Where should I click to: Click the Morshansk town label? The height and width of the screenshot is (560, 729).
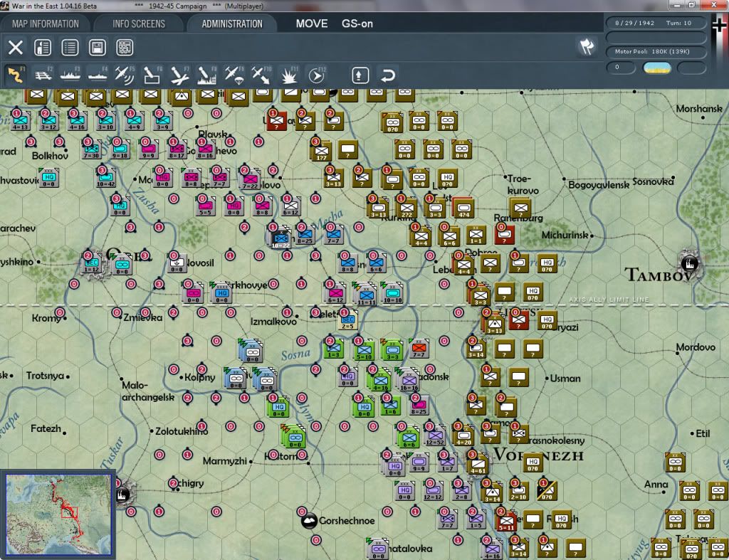[x=699, y=109]
